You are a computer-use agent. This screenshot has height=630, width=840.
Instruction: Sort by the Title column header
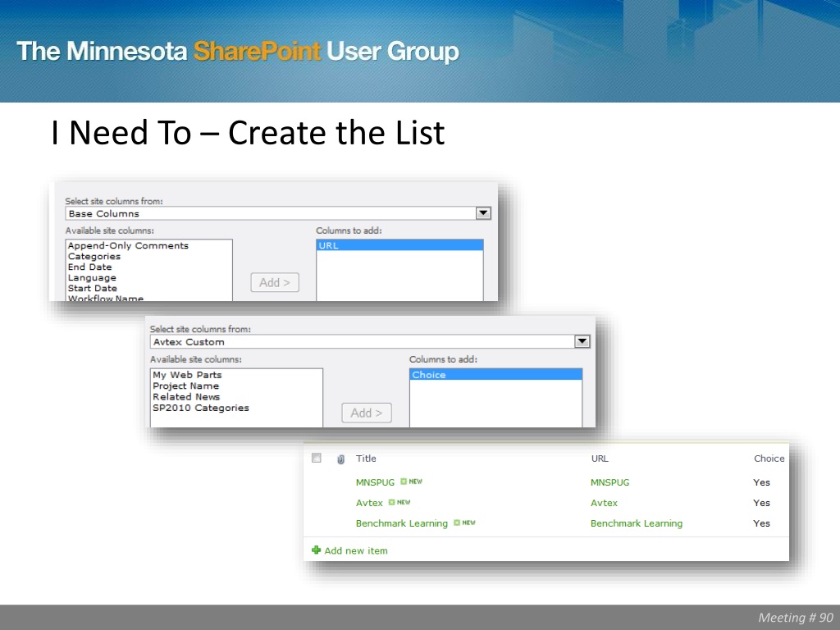click(366, 459)
